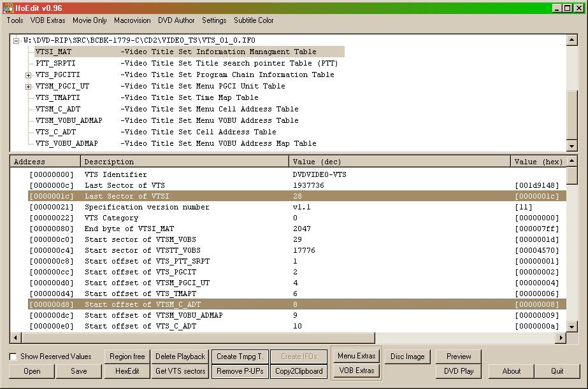Select the Start offset of VTS_PGCIT row
The width and height of the screenshot is (588, 389).
[297, 272]
